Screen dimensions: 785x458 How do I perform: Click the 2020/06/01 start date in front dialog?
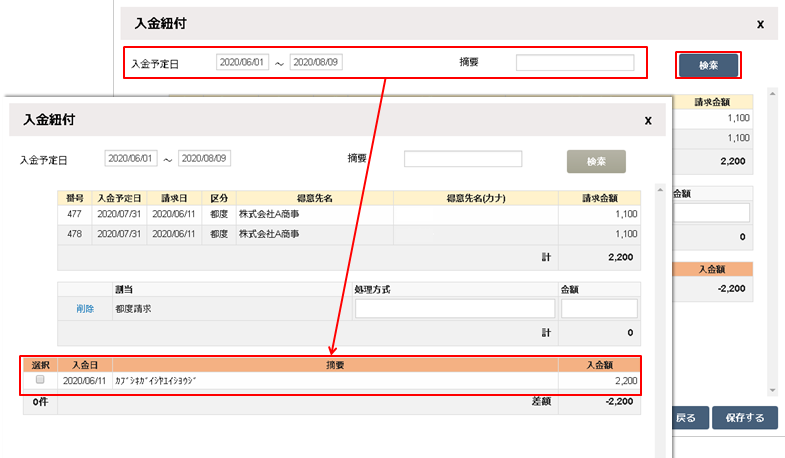point(132,159)
